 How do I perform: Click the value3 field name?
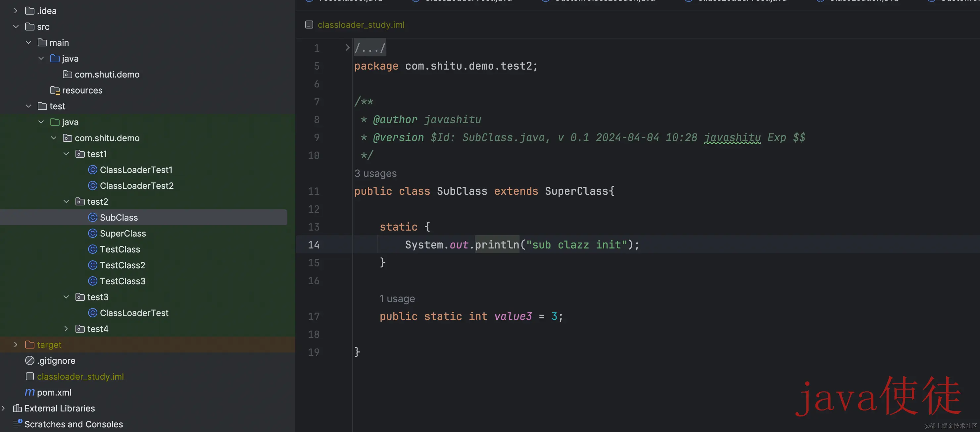(513, 316)
